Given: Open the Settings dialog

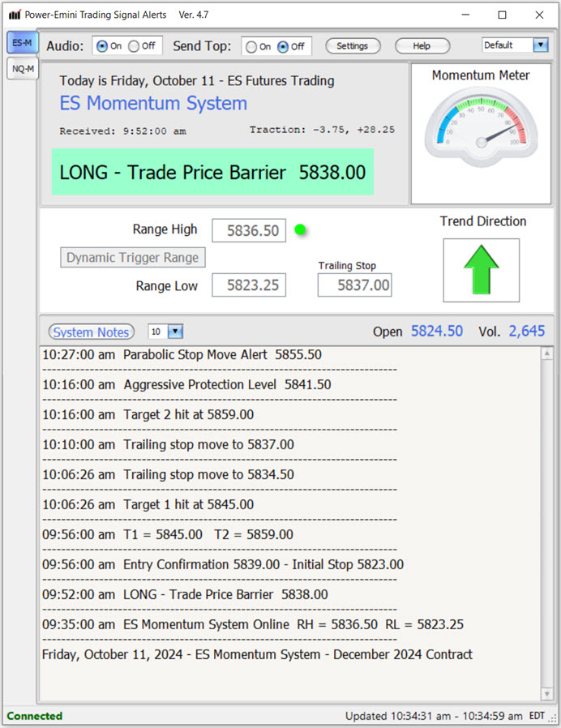Looking at the screenshot, I should 353,46.
